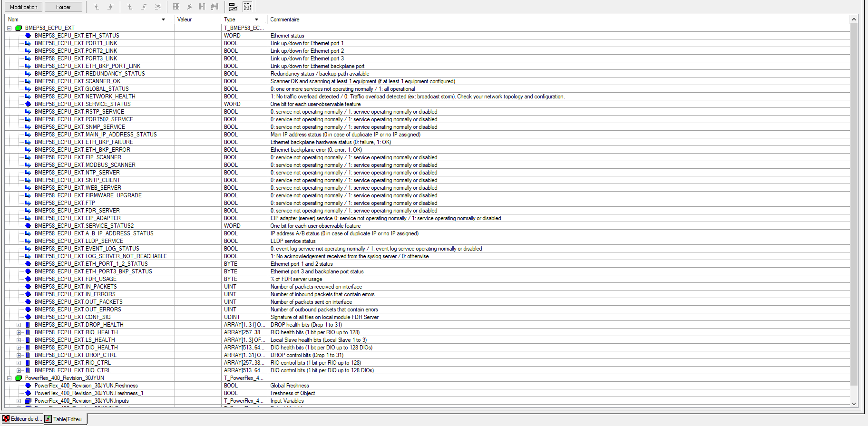Screen dimensions: 868x426
Task: Toggle the dashed AT address icon
Action: [x=247, y=7]
